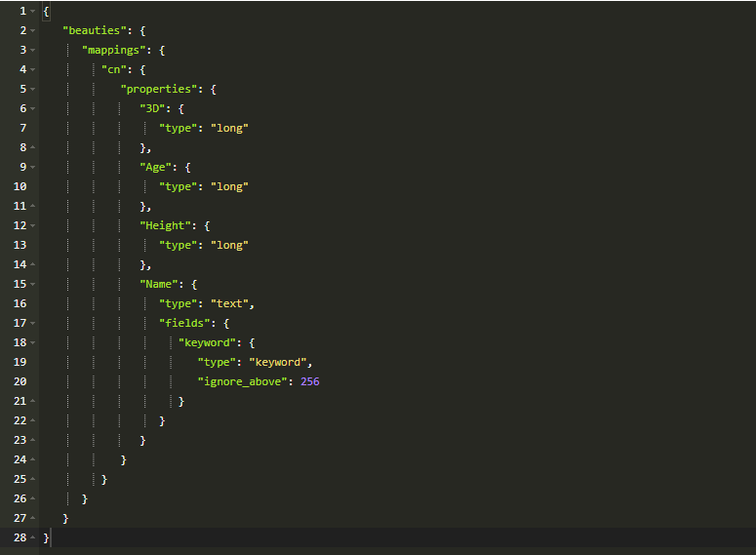Click the fold-end arrow on line 26
The width and height of the screenshot is (756, 555).
pyautogui.click(x=33, y=498)
